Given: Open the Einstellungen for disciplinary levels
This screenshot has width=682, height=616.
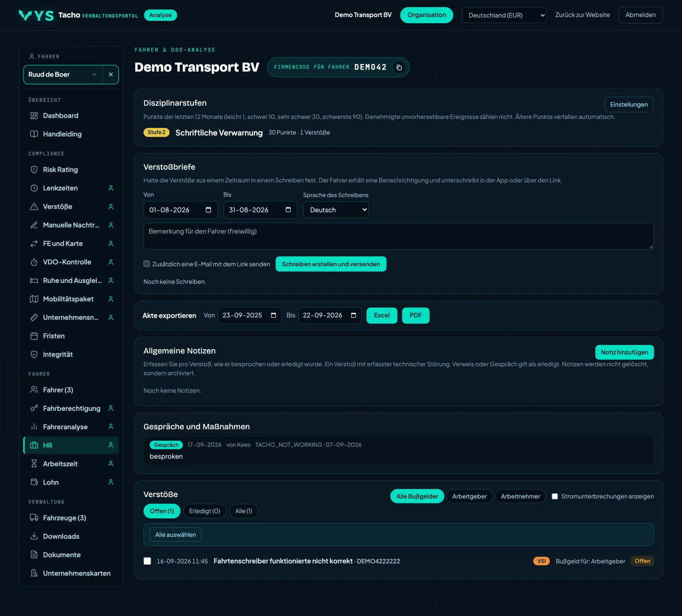Looking at the screenshot, I should pyautogui.click(x=629, y=104).
